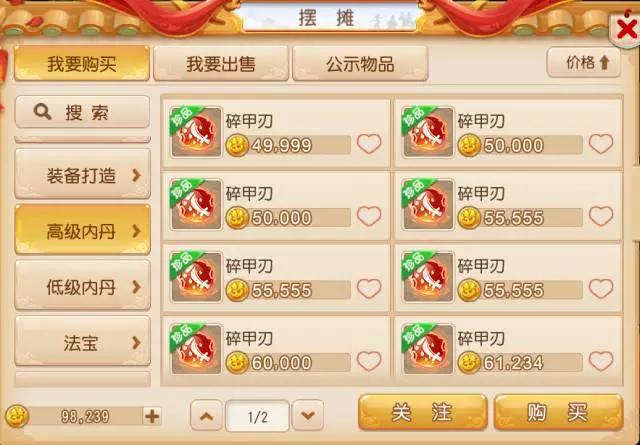Go to previous page with up arrow
The image size is (640, 445).
[x=207, y=416]
